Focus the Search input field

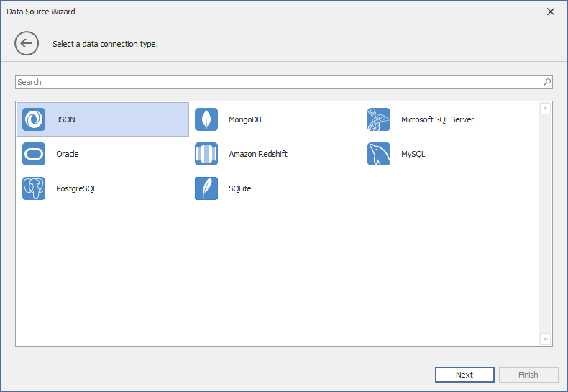click(283, 82)
